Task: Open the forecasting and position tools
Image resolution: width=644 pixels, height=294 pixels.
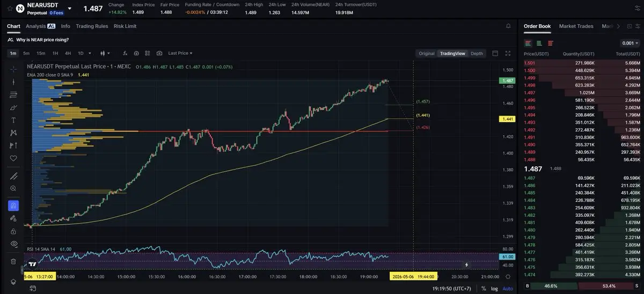Action: click(13, 145)
